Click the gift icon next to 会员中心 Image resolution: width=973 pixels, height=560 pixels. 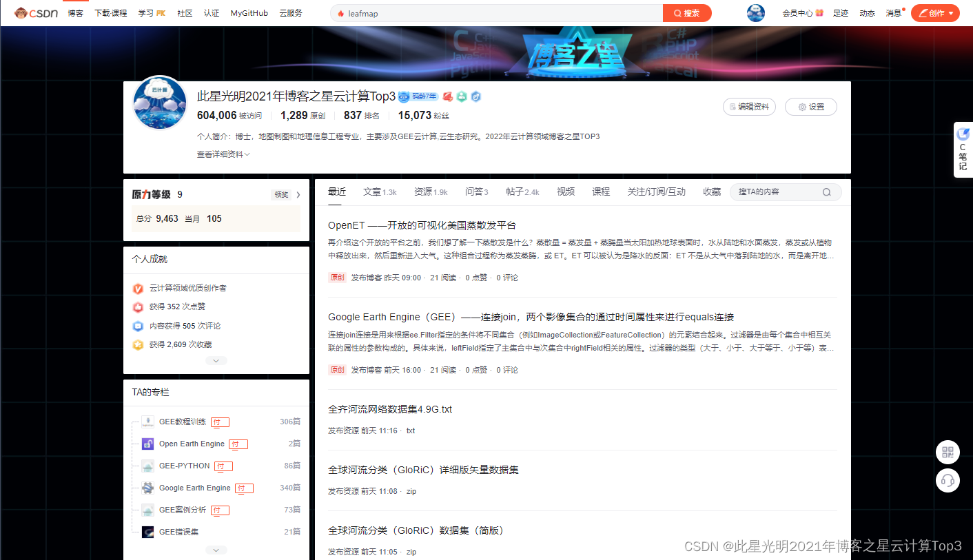click(819, 13)
